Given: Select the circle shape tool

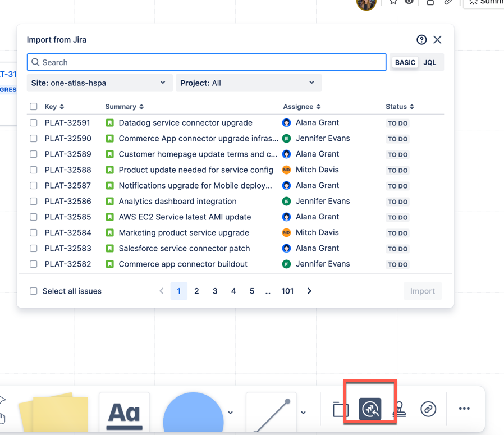Looking at the screenshot, I should [193, 413].
